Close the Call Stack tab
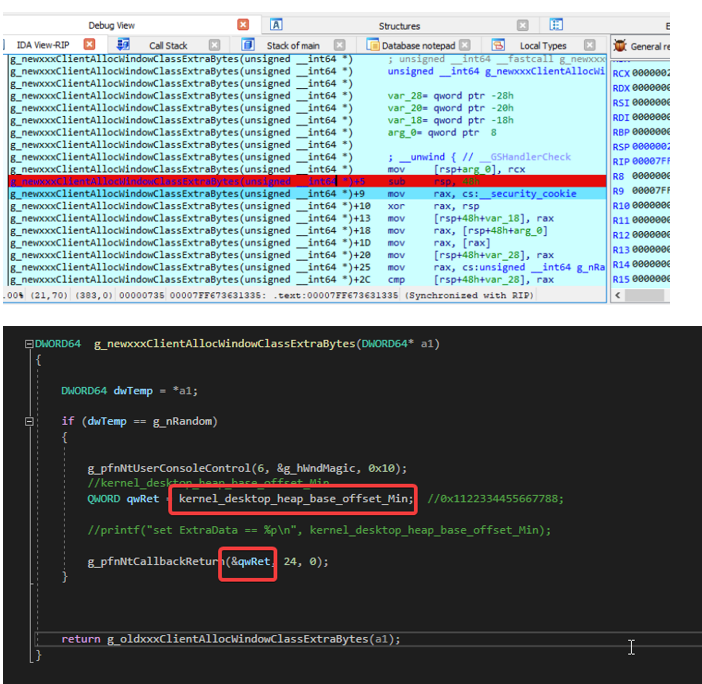Viewport: 702px width, 684px height. 214,45
